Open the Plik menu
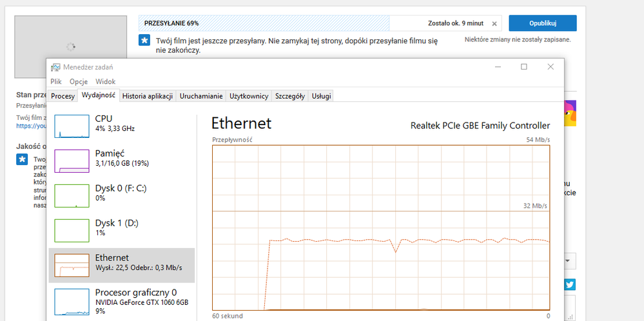Screen dimensions: 644x321 [56, 82]
